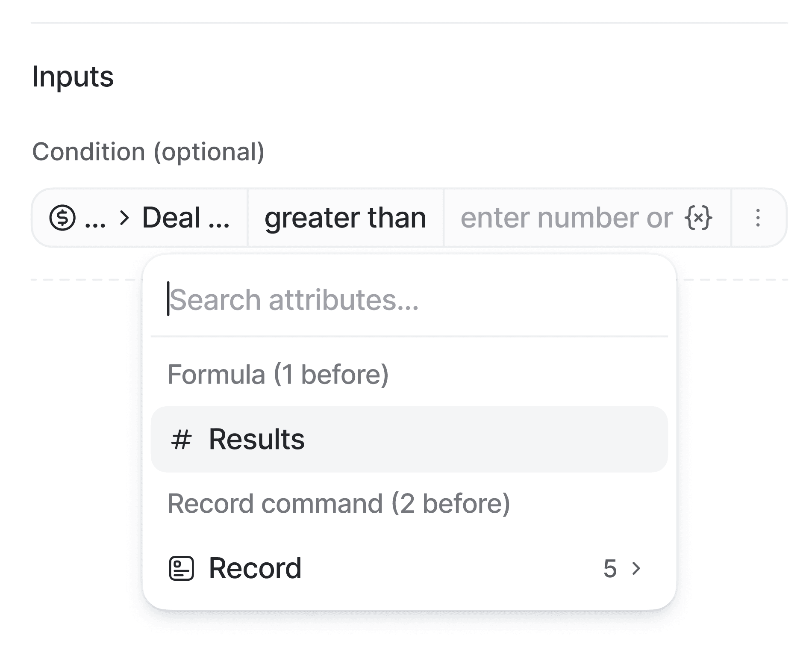Click the Condition (optional) label
Viewport: 812px width, 650px height.
[x=148, y=152]
